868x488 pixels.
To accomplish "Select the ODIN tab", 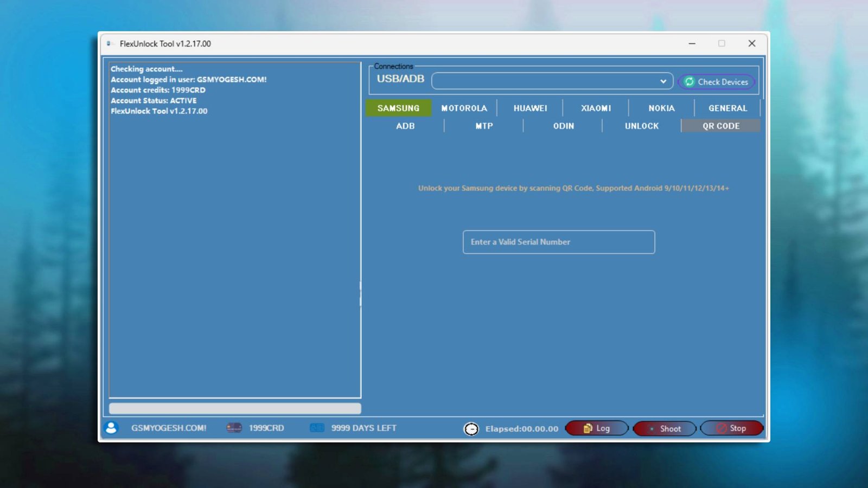I will (x=563, y=126).
